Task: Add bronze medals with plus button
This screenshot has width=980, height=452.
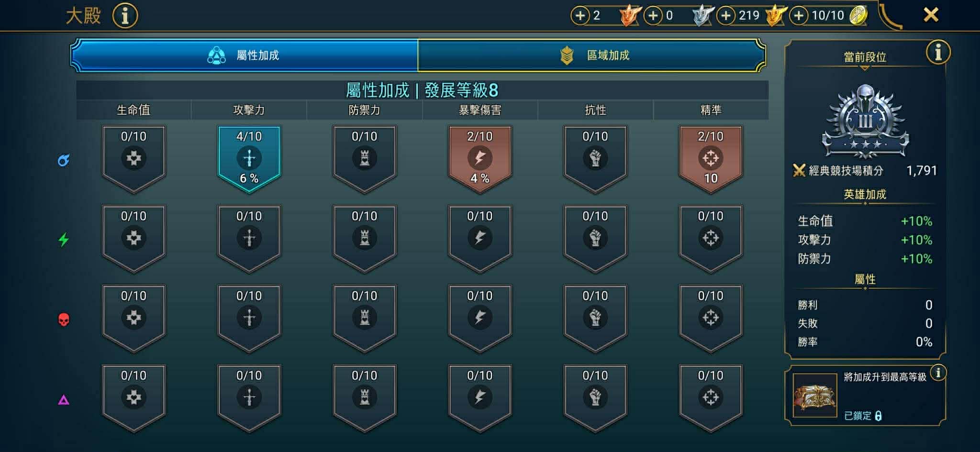Action: (580, 16)
